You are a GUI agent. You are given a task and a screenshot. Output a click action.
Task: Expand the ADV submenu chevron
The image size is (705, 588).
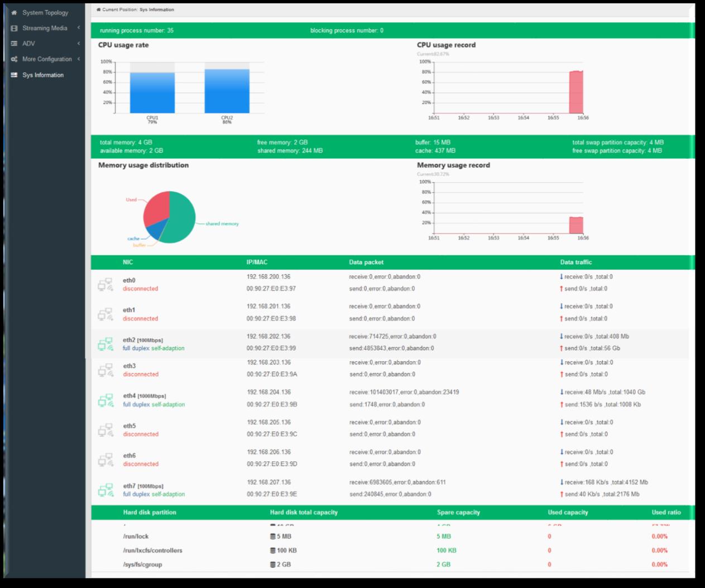point(79,44)
